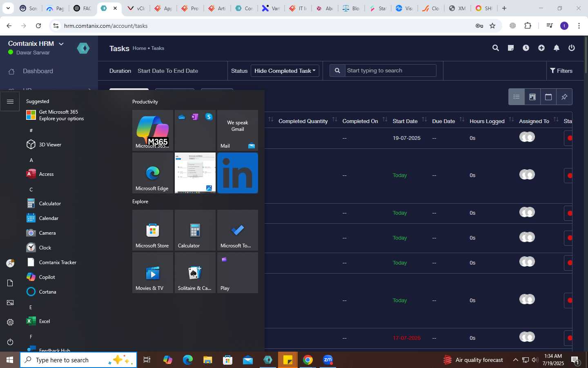The image size is (588, 368).
Task: Go to Home breadcrumb link
Action: tap(139, 48)
